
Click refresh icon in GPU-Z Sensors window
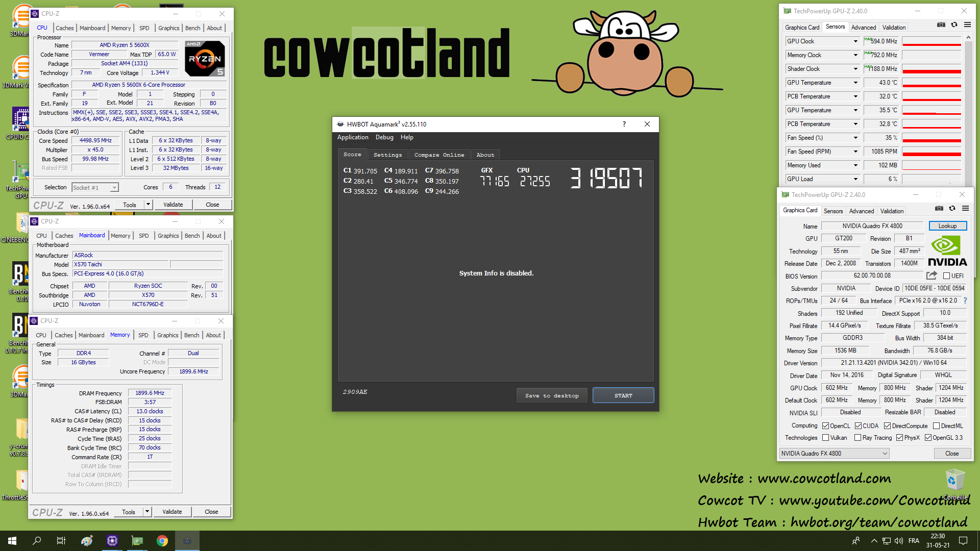coord(954,25)
